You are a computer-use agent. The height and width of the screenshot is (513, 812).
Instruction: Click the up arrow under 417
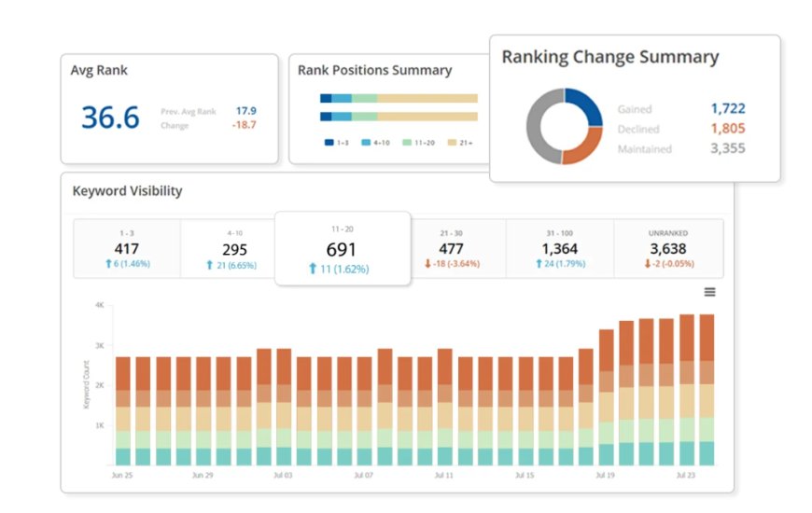tap(109, 265)
